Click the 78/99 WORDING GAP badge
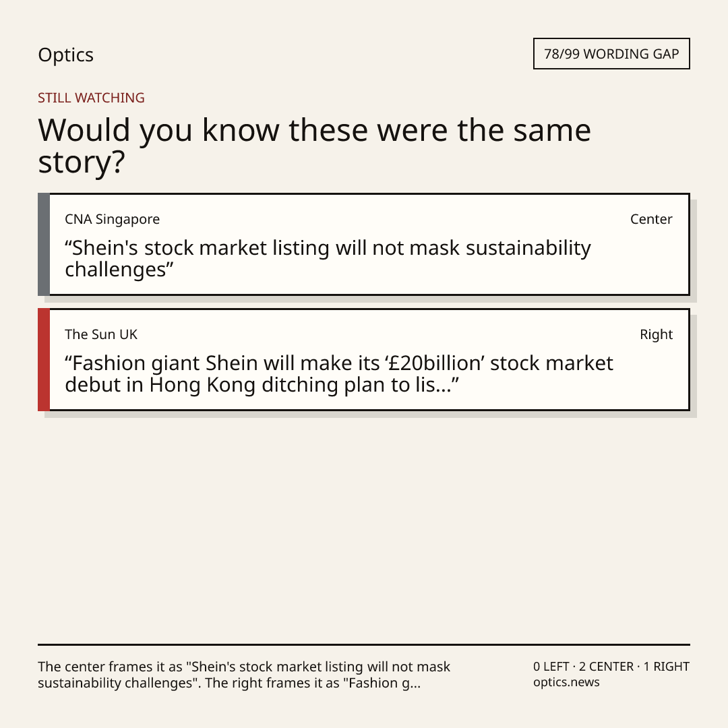Viewport: 728px width, 728px height. click(611, 54)
